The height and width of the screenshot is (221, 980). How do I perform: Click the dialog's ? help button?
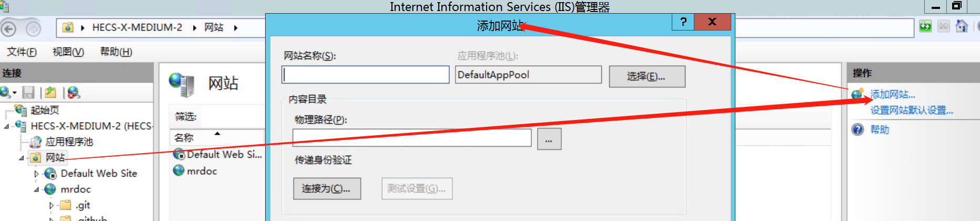click(683, 22)
